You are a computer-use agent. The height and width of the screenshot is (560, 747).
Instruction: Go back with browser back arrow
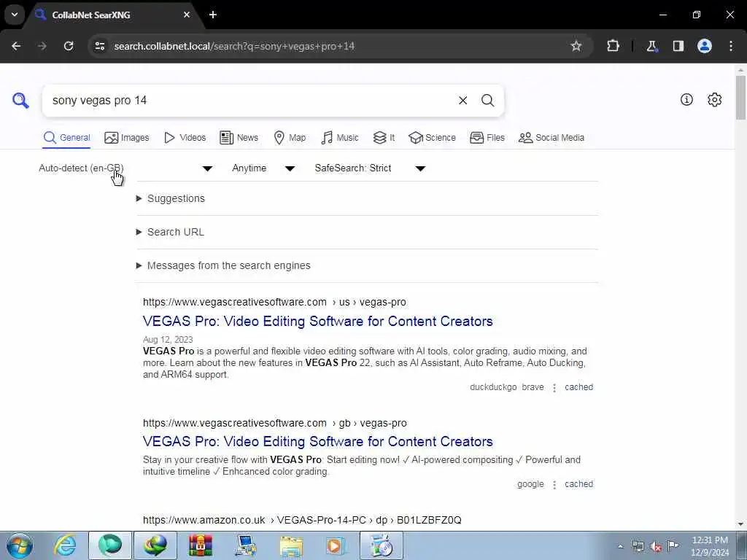[x=16, y=46]
